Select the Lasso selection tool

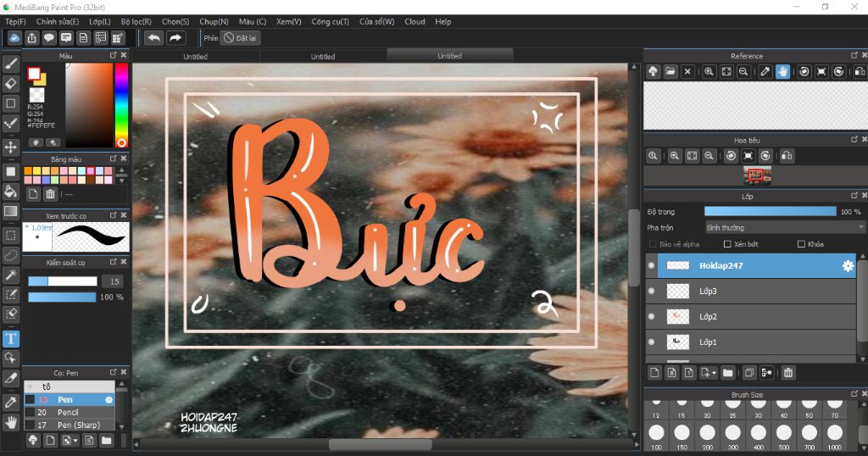pos(10,255)
